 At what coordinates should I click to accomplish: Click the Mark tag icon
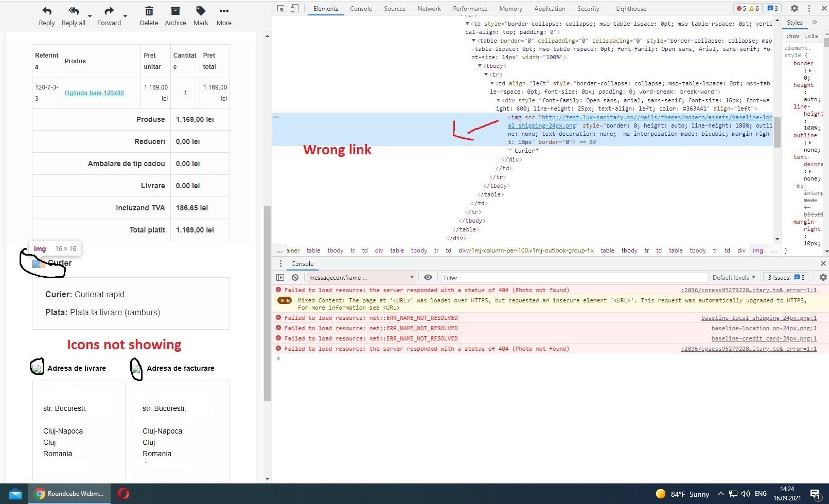tap(201, 11)
